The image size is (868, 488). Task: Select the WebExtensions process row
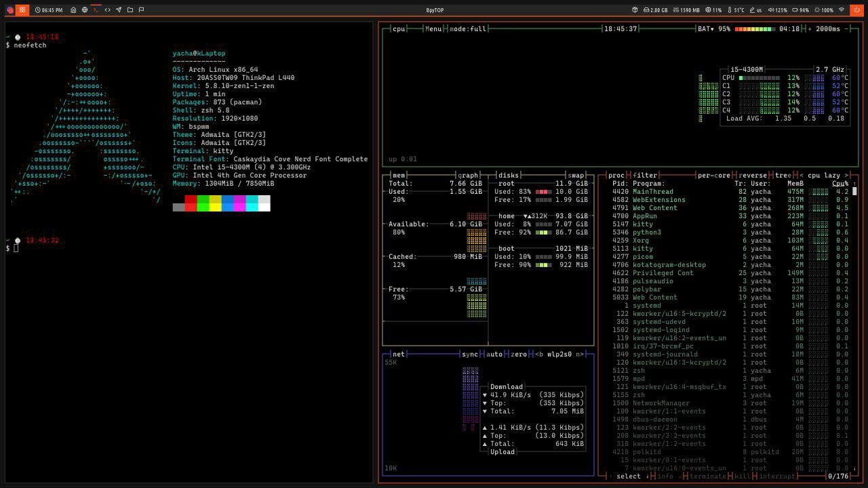pos(728,200)
